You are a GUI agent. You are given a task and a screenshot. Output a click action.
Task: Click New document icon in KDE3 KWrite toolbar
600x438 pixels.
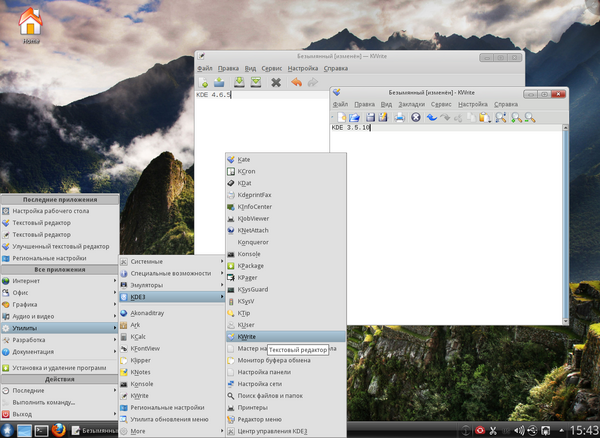341,117
